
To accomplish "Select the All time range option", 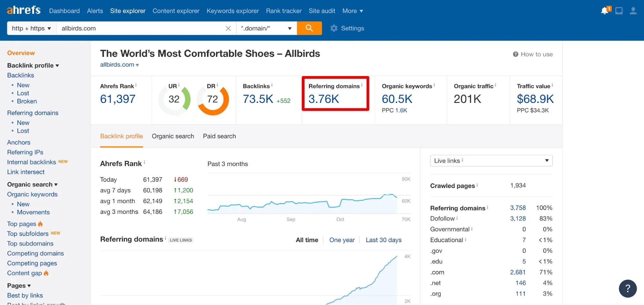I will (x=307, y=240).
